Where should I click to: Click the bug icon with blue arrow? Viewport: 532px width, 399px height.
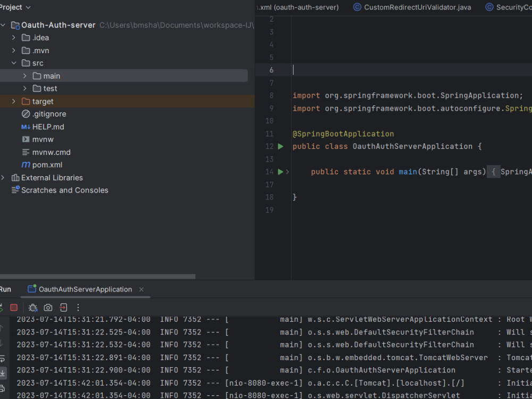[33, 307]
